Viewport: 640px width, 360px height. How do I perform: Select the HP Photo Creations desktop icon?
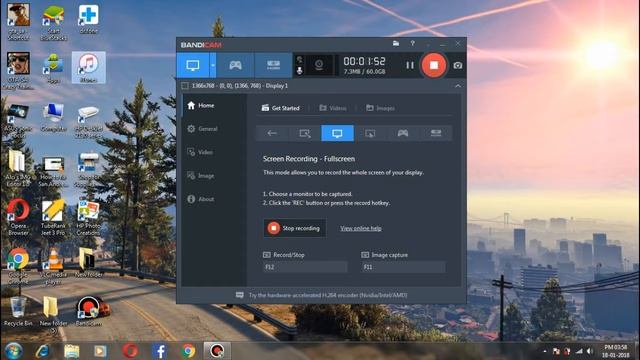point(89,217)
